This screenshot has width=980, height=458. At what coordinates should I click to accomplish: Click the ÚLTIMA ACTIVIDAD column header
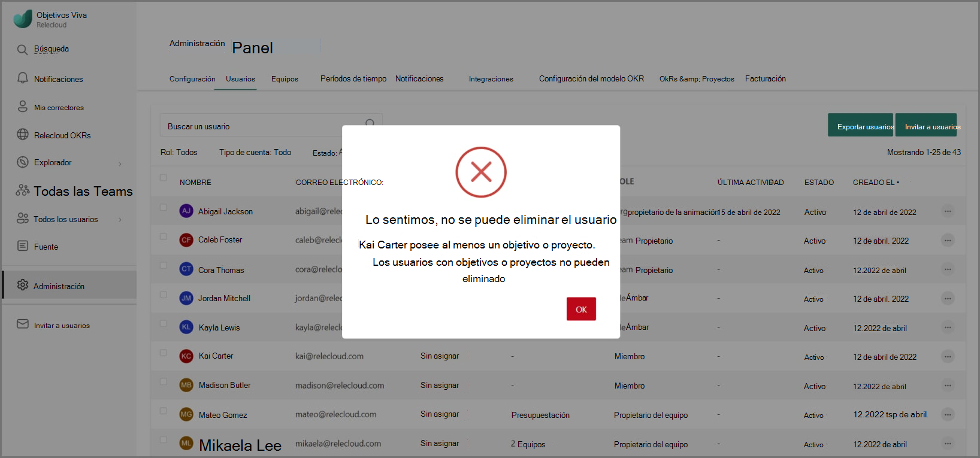point(751,182)
